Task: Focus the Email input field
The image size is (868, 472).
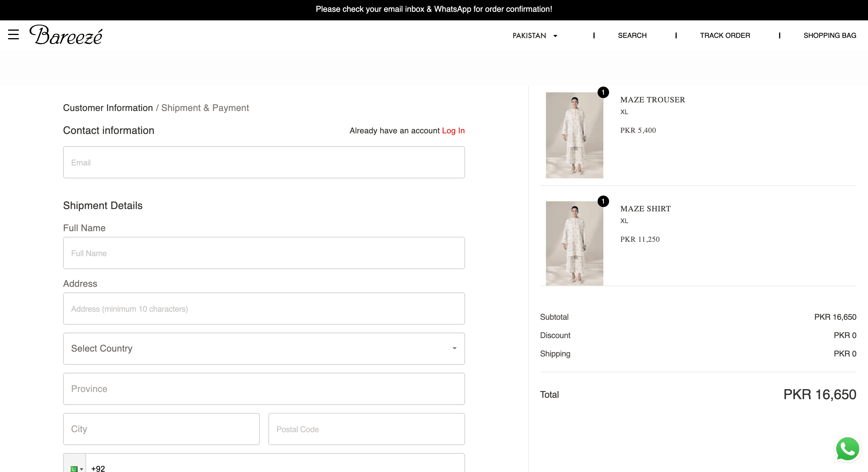Action: [x=264, y=162]
